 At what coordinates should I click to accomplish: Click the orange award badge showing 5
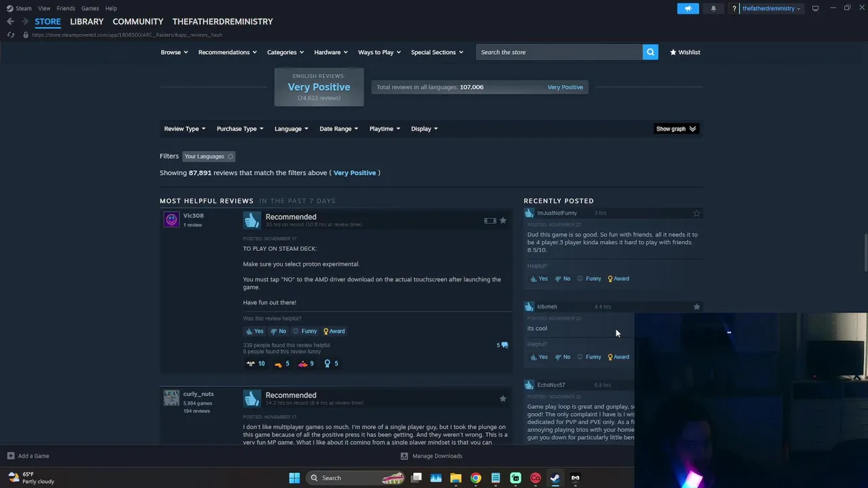282,363
